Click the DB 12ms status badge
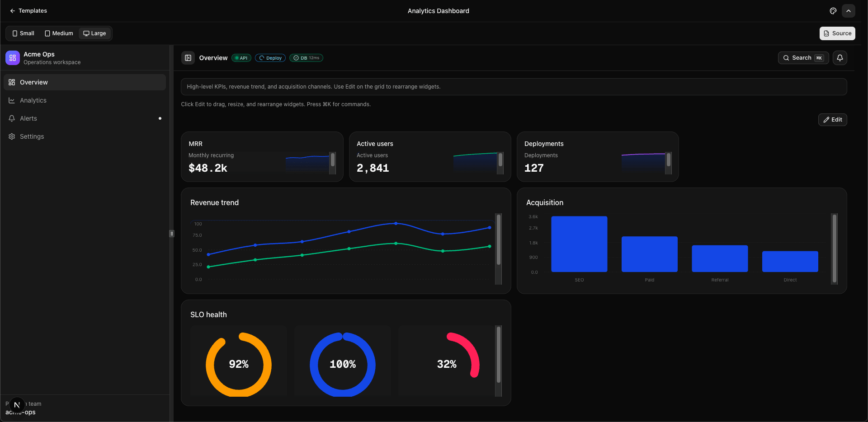The height and width of the screenshot is (422, 868). point(306,58)
